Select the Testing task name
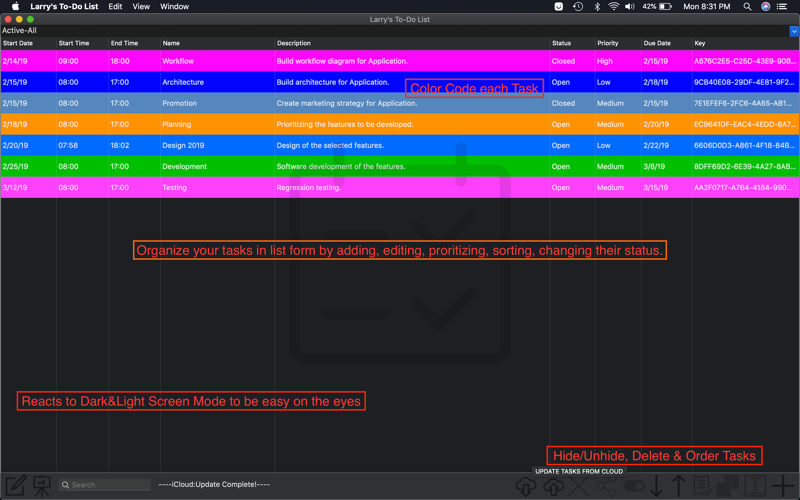 point(174,188)
